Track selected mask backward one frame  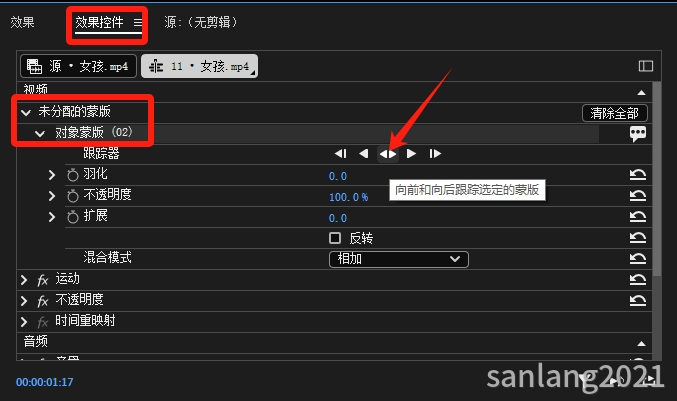tap(341, 154)
